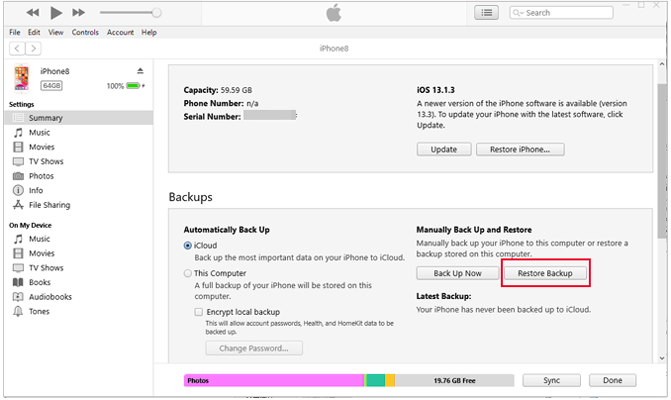Select File Sharing in sidebar
The height and width of the screenshot is (400, 671).
click(50, 204)
